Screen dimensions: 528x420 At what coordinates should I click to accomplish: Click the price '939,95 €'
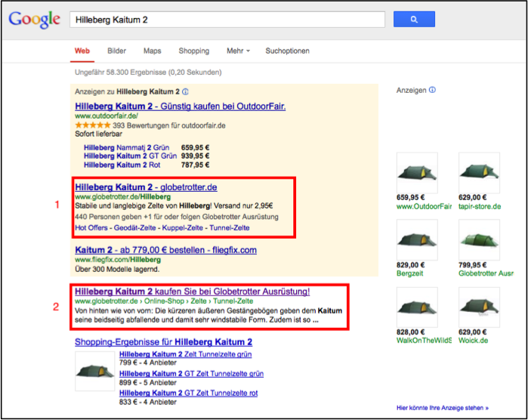pos(196,156)
